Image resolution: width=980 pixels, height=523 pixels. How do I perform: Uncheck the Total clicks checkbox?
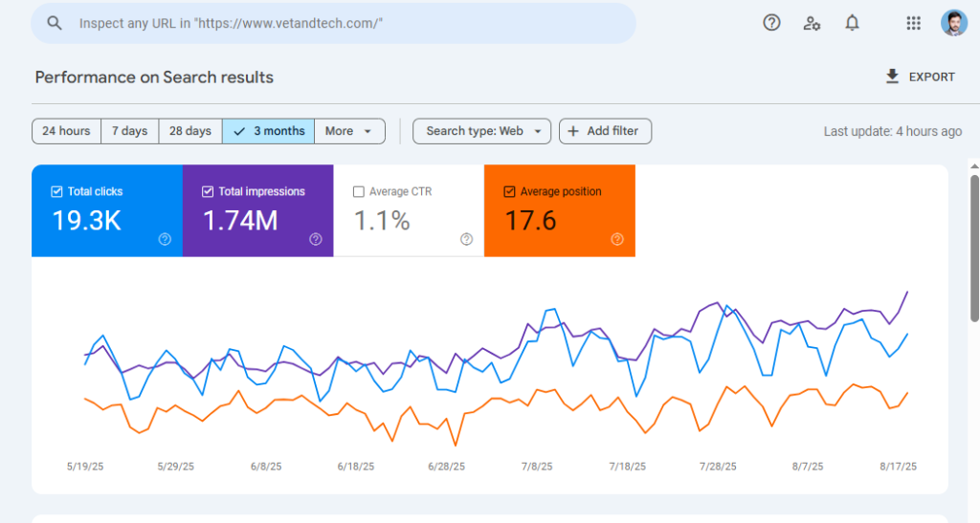pos(56,191)
